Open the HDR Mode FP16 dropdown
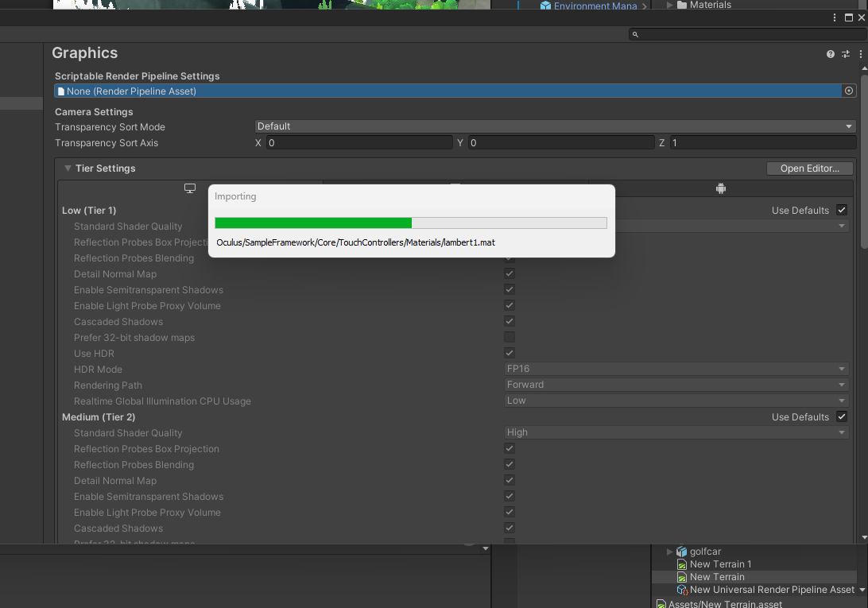This screenshot has width=868, height=608. [x=676, y=369]
